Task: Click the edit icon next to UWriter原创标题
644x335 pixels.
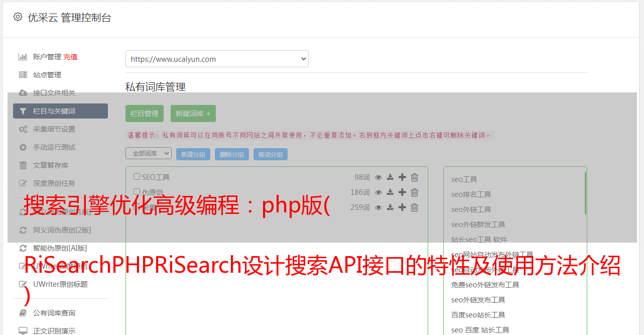Action: (x=23, y=284)
